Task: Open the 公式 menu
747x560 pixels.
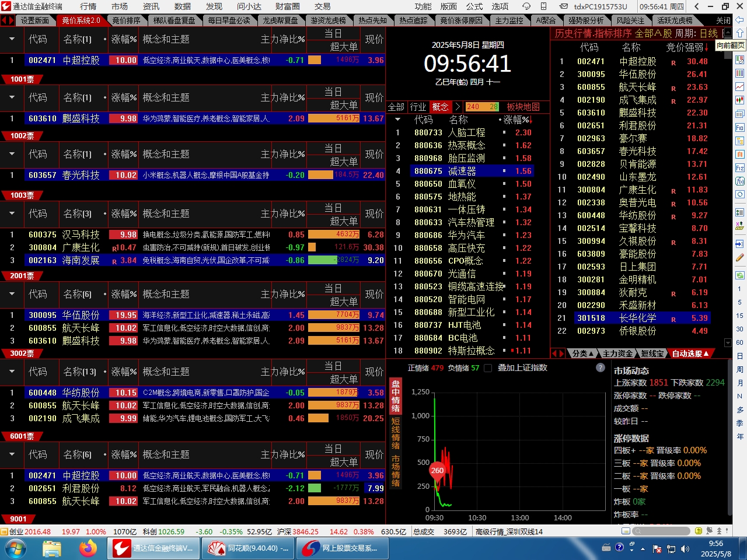Action: pos(474,6)
